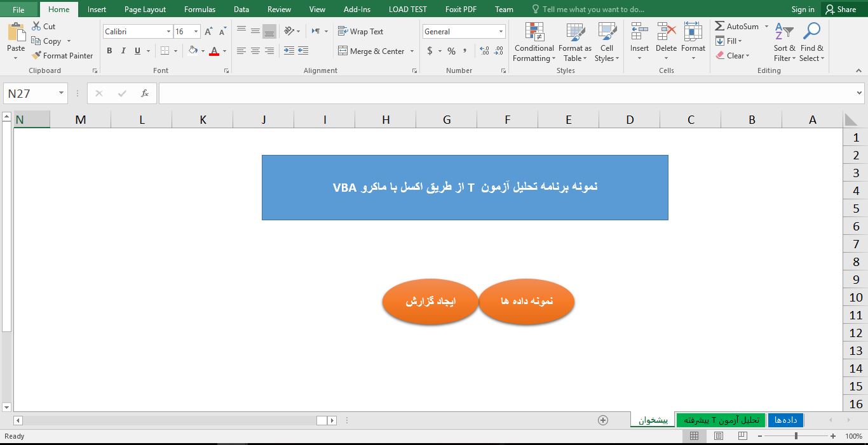
Task: Open the Format cells menu
Action: click(x=693, y=43)
